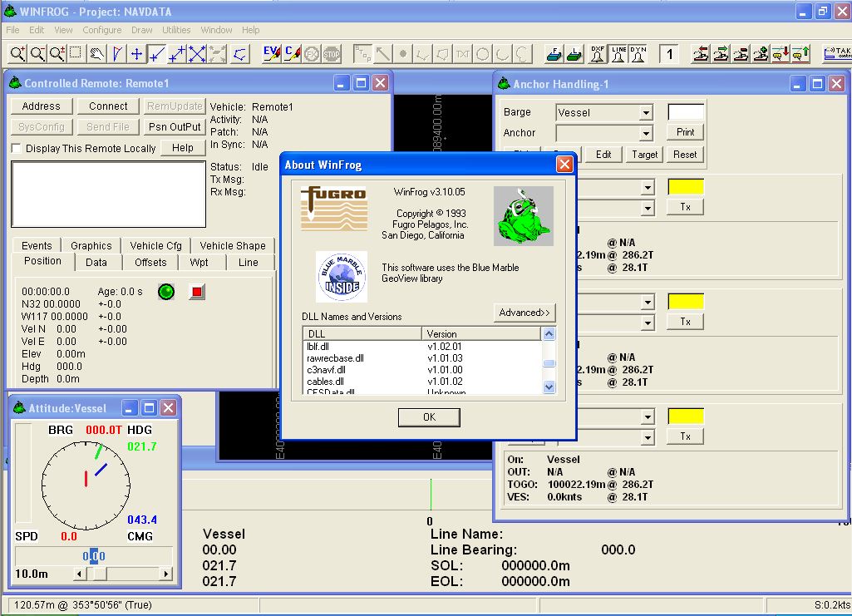The image size is (852, 616).
Task: Switch to the Graphics tab
Action: pos(91,245)
